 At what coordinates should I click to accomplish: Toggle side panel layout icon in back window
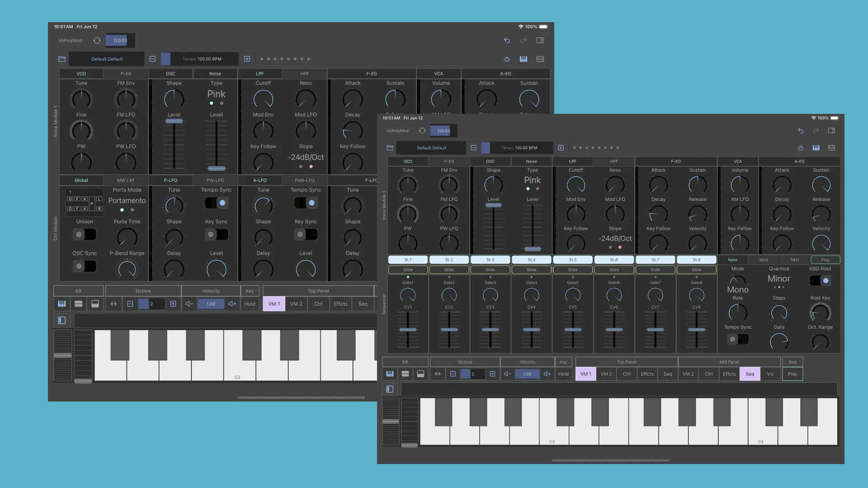(540, 40)
